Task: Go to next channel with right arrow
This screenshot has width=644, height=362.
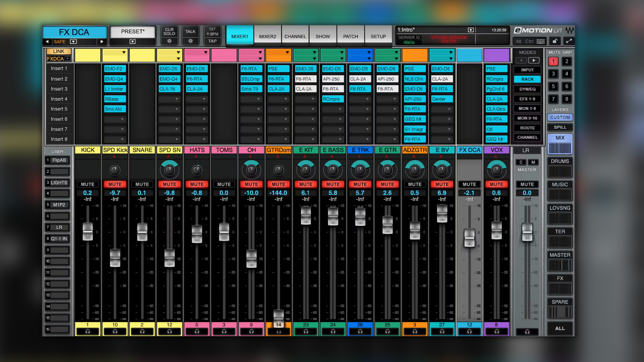Action: click(x=102, y=42)
